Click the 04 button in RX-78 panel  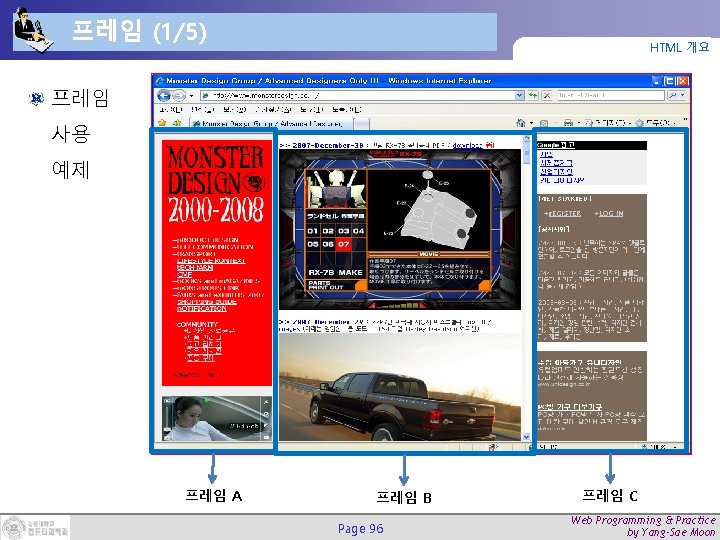(359, 231)
